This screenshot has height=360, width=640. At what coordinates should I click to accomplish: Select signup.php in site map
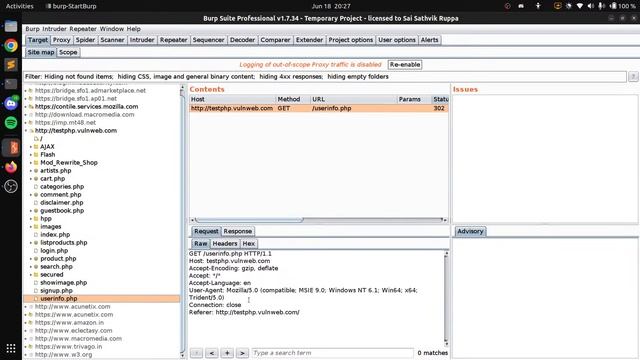click(56, 291)
